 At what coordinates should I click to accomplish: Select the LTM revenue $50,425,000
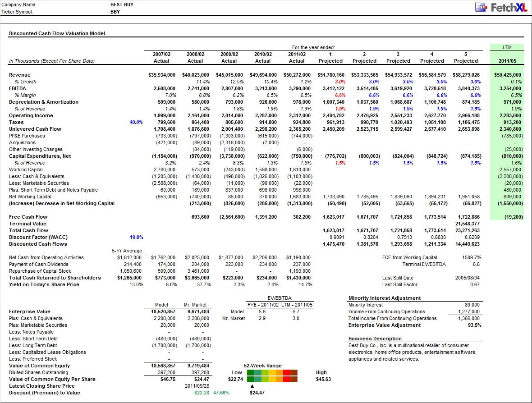(508, 75)
